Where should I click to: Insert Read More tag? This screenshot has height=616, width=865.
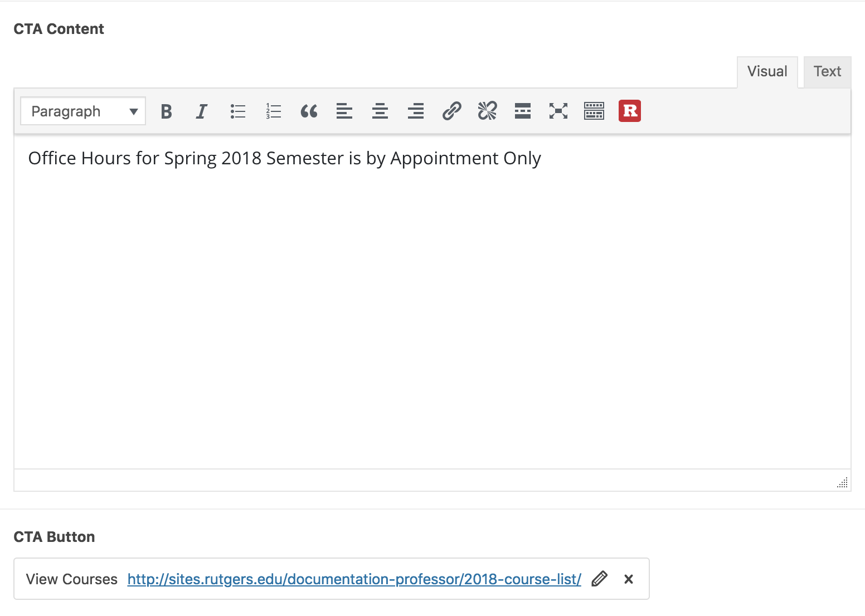(523, 111)
